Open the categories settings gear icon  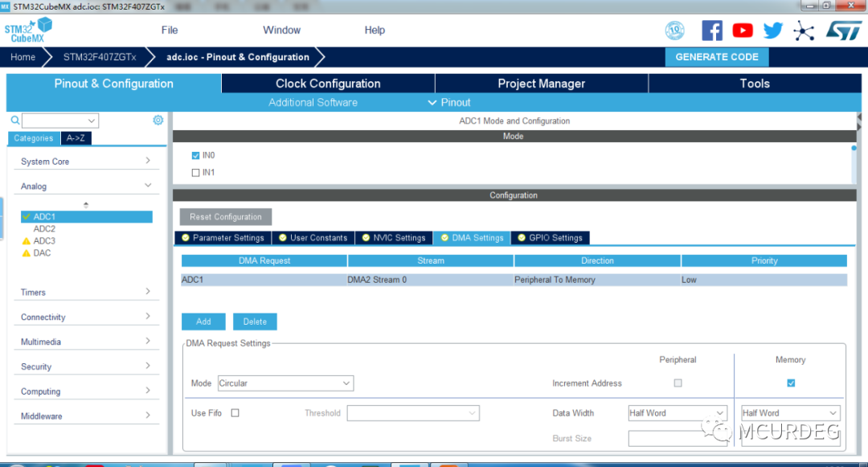click(x=158, y=120)
